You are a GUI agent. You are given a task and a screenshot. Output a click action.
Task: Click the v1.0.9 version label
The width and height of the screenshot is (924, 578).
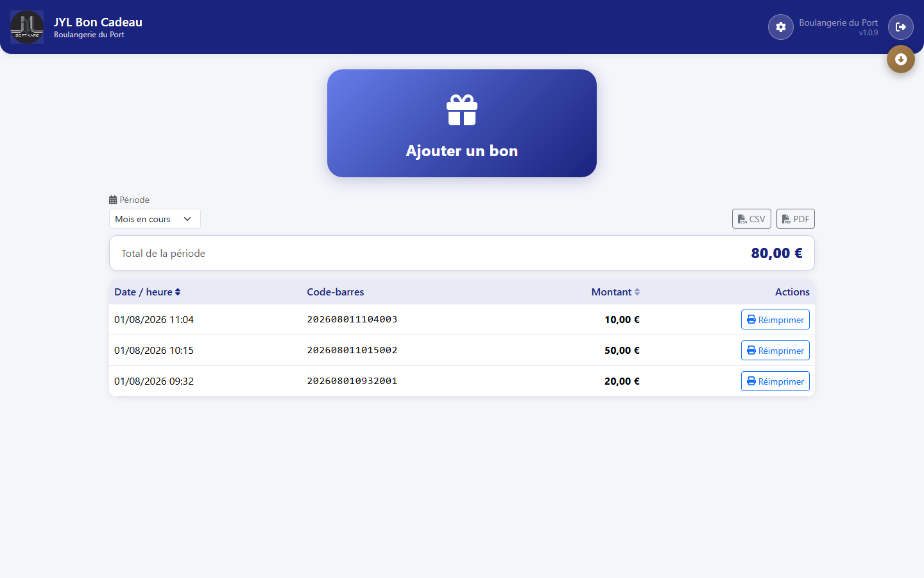coord(868,33)
